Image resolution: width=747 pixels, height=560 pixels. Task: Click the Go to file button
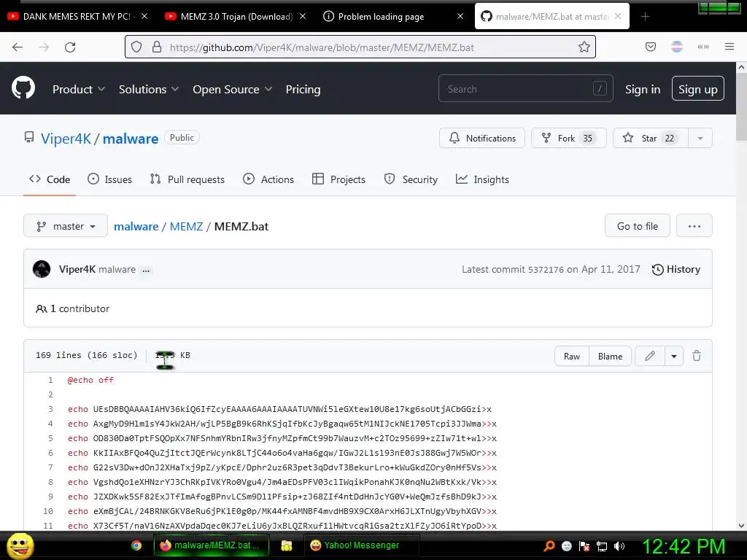pos(638,226)
